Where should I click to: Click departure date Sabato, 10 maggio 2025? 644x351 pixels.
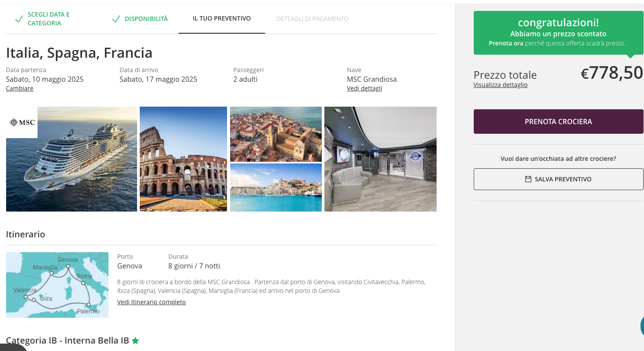45,79
